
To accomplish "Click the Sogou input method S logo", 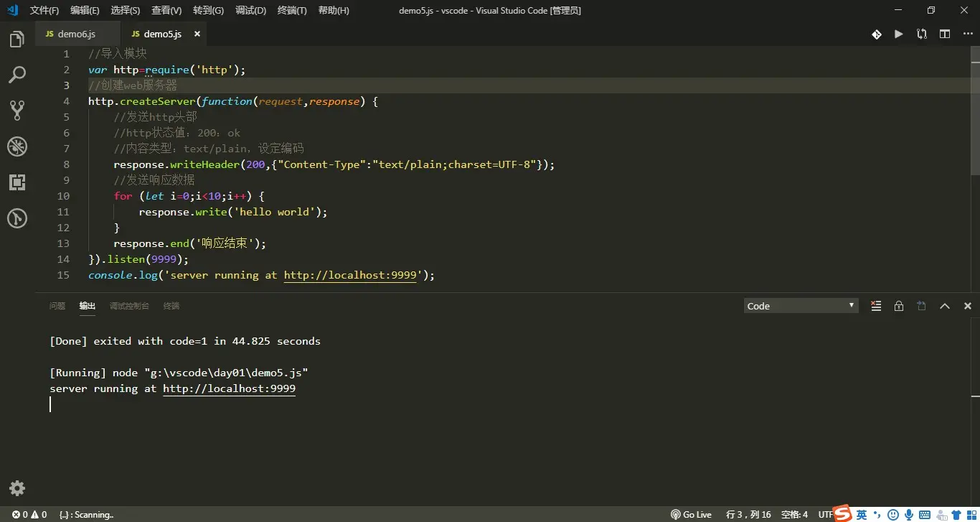I will point(842,513).
